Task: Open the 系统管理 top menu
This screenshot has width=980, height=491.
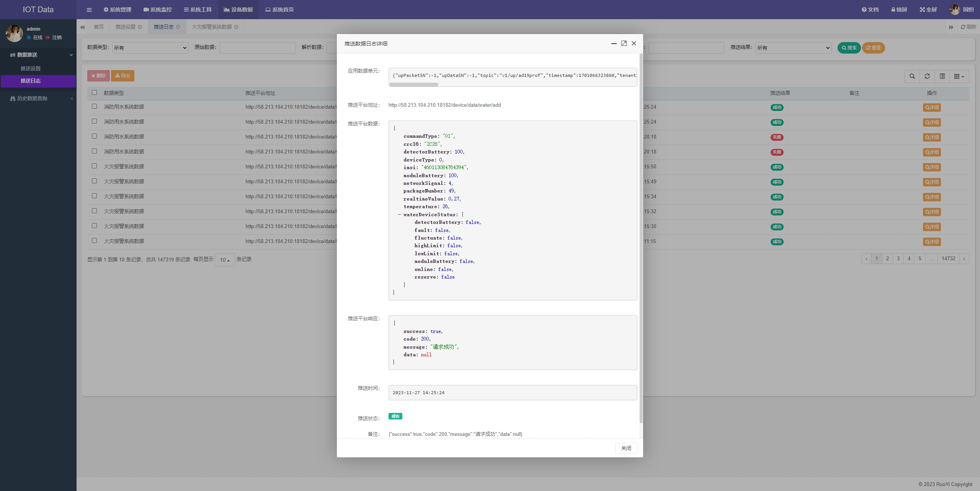Action: pos(118,10)
